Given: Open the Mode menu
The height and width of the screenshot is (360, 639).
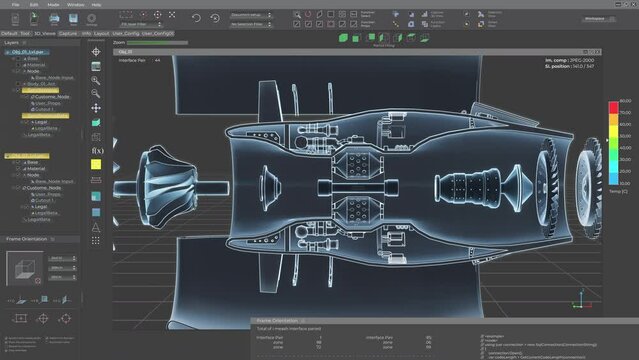Looking at the screenshot, I should tap(53, 5).
